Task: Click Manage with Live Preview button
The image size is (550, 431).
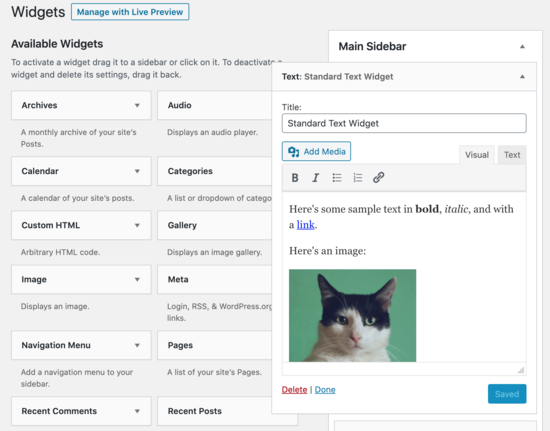Action: pyautogui.click(x=130, y=12)
